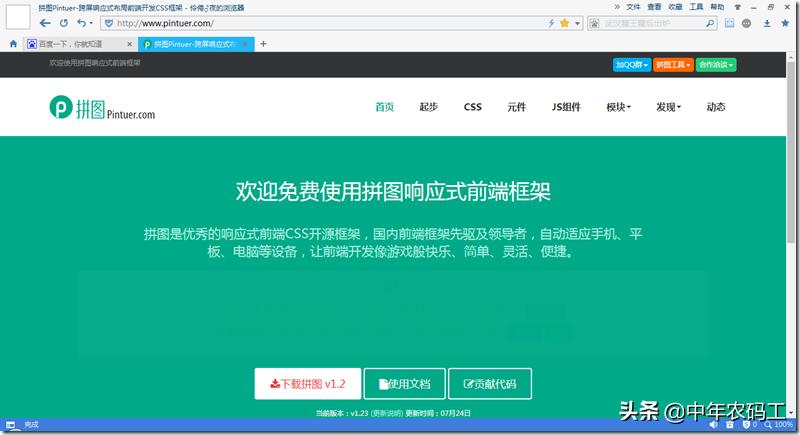
Task: Open the 动态 nav link
Action: click(x=716, y=107)
